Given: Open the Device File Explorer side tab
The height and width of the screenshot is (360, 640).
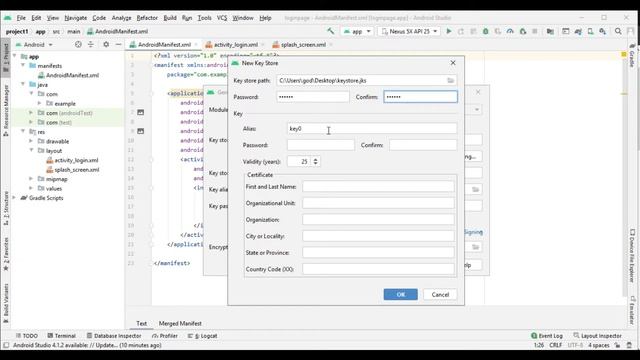Looking at the screenshot, I should (632, 256).
